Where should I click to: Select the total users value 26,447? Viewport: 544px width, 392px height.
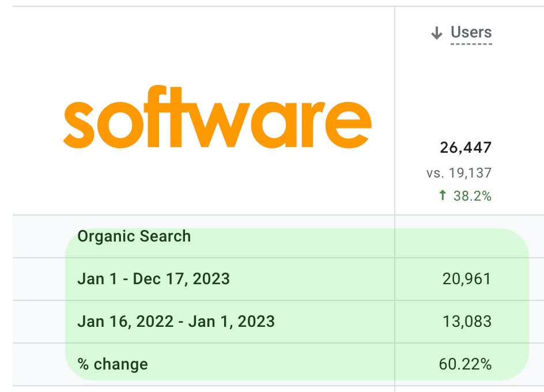tap(466, 148)
